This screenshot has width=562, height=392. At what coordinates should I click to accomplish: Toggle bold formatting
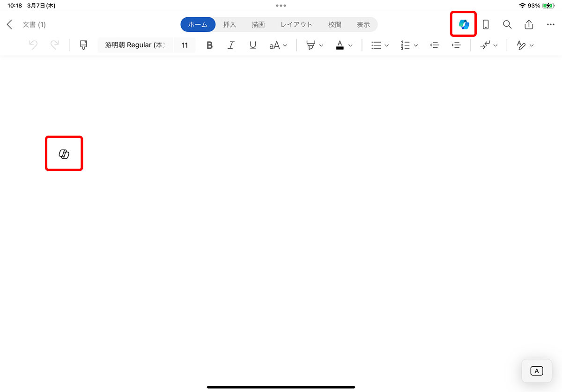209,45
